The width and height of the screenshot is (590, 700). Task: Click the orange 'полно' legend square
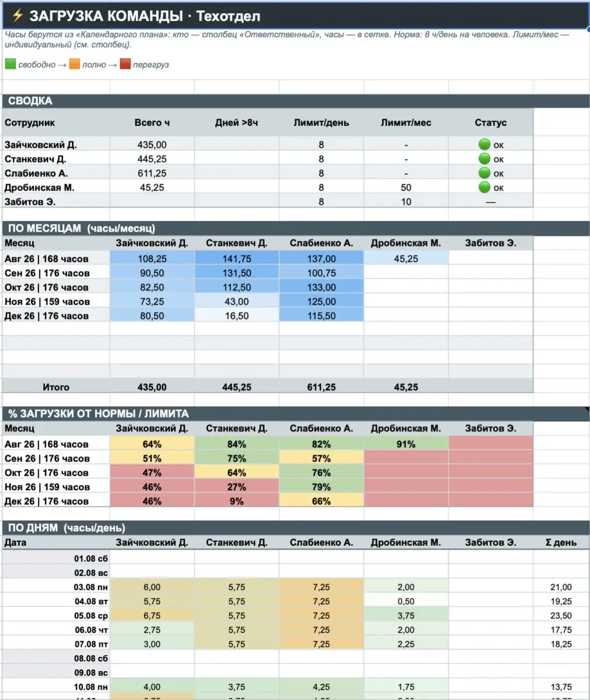tap(74, 64)
